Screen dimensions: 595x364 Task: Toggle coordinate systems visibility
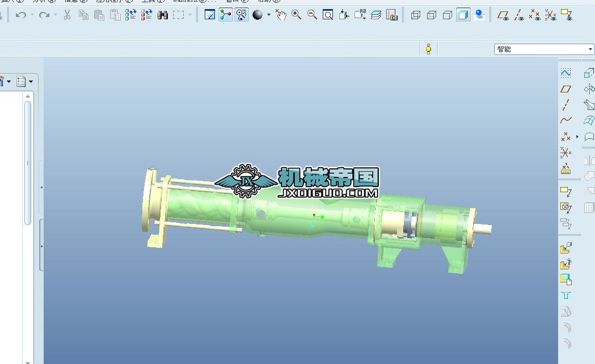[551, 15]
